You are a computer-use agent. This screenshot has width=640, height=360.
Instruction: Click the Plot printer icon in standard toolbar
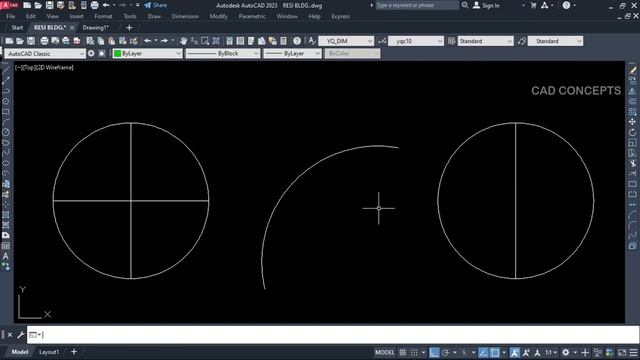tap(44, 41)
